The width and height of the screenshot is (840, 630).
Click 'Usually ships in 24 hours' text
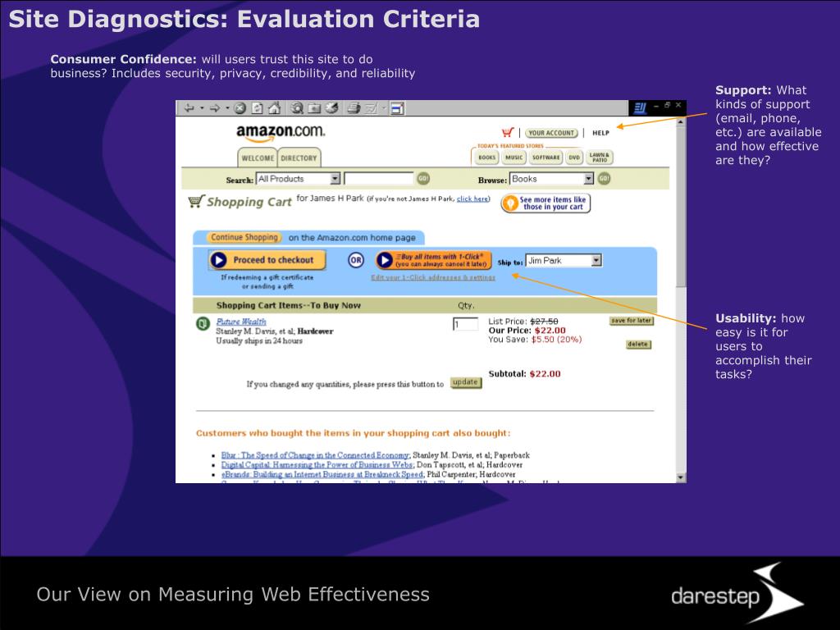pyautogui.click(x=259, y=340)
